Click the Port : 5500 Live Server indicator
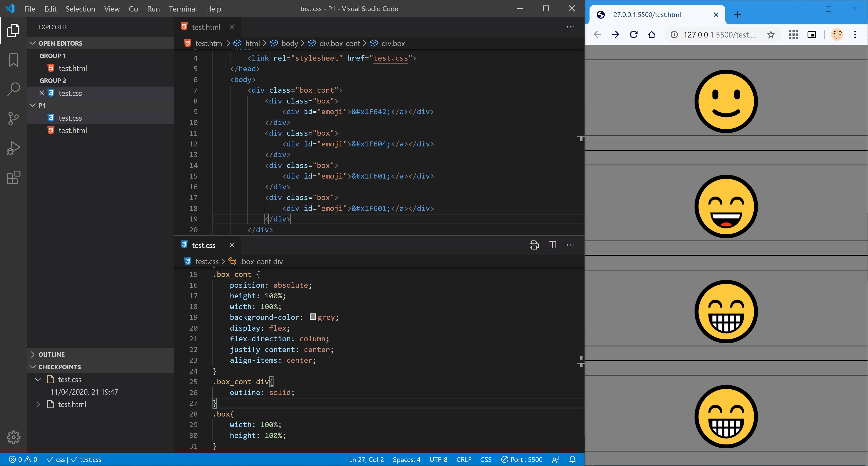868x466 pixels. coord(522,459)
